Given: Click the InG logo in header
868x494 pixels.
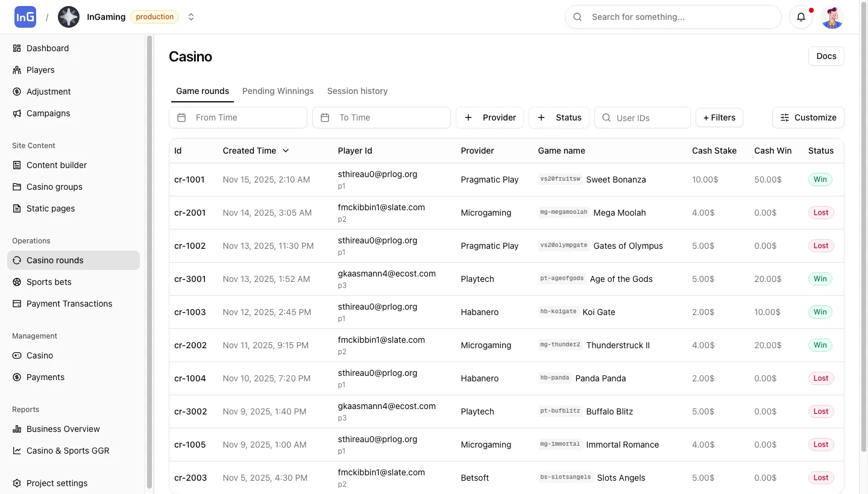Looking at the screenshot, I should click(25, 17).
